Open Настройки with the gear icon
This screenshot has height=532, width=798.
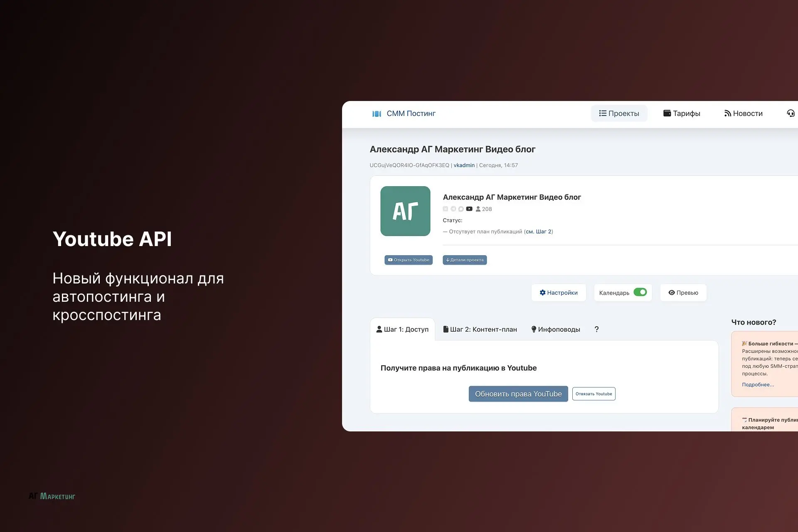point(559,293)
